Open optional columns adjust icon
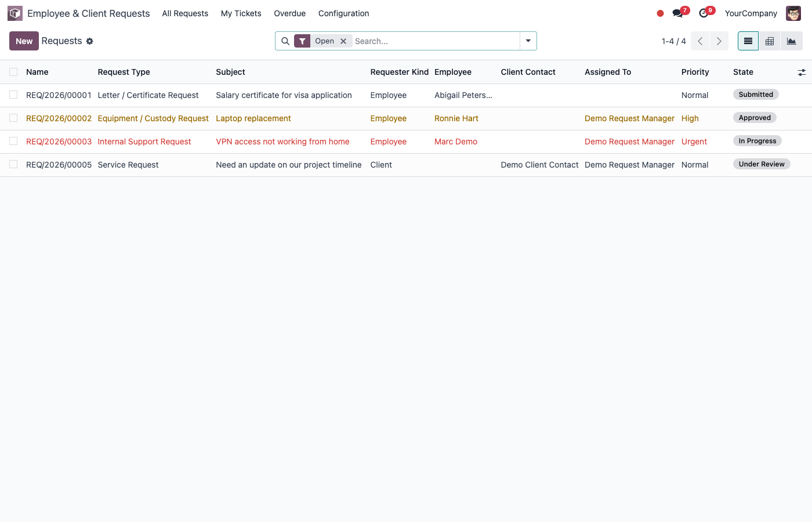Screen dimensions: 812x522 pos(802,72)
